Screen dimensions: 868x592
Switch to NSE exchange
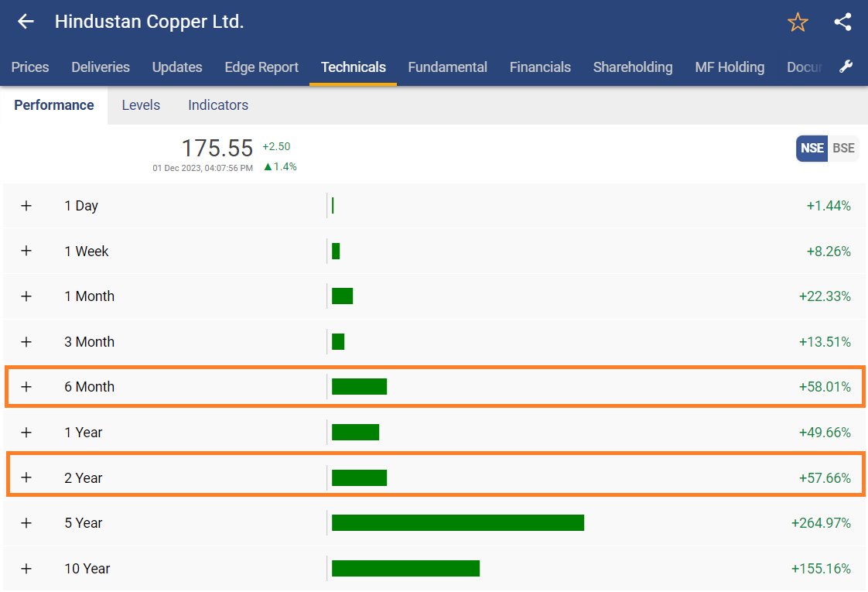pos(812,149)
